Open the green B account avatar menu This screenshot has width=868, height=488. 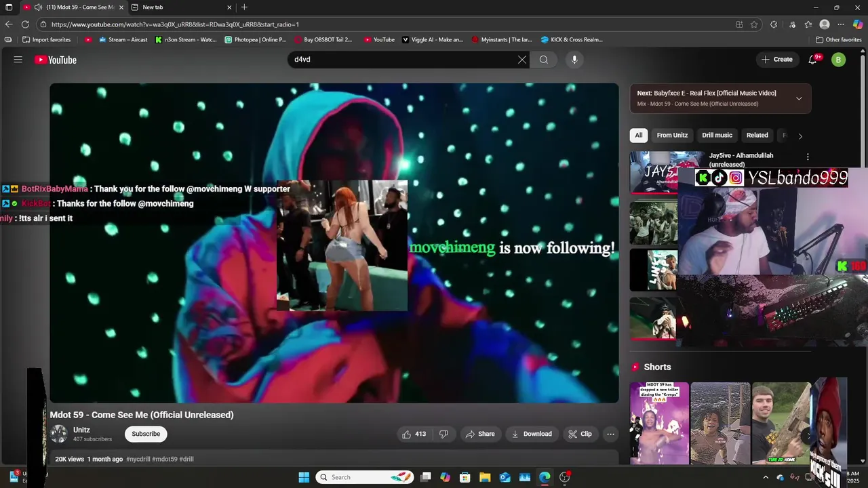(839, 60)
